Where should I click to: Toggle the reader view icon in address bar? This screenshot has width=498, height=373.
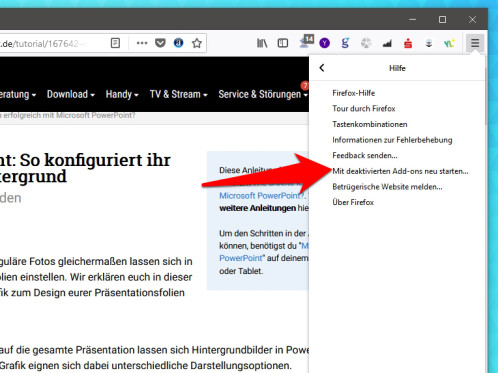point(115,43)
